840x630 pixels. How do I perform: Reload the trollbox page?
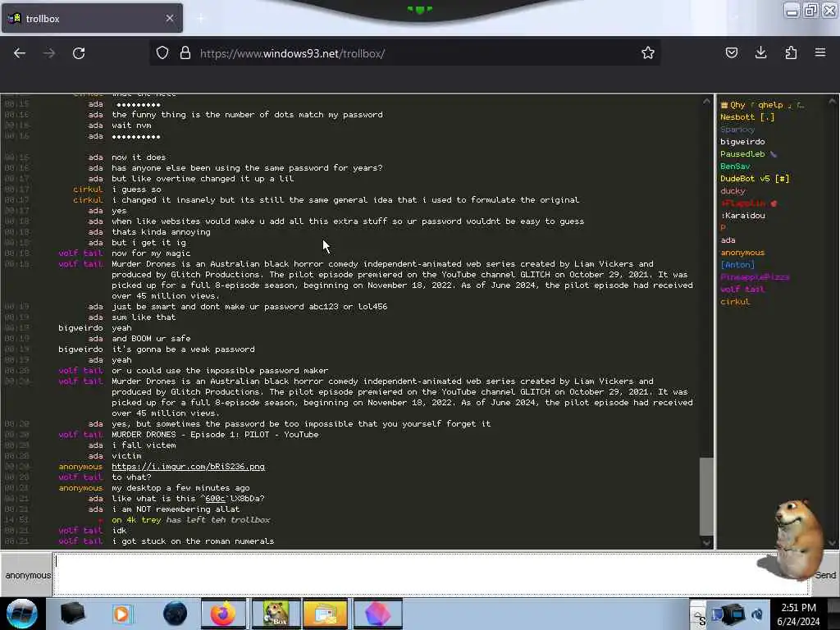coord(79,53)
